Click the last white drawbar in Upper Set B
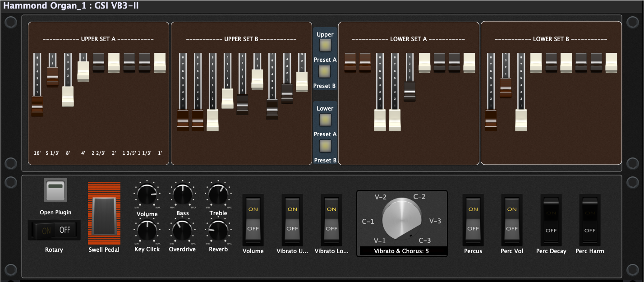Screen dimensions: 644x282 [x=302, y=82]
